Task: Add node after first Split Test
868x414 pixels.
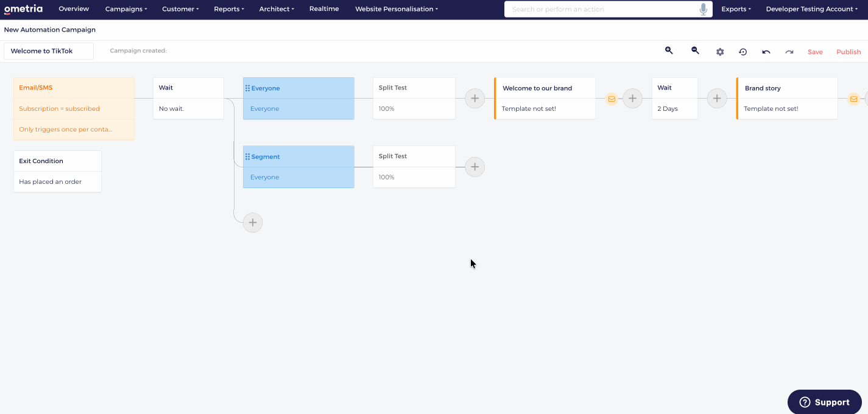Action: point(475,98)
